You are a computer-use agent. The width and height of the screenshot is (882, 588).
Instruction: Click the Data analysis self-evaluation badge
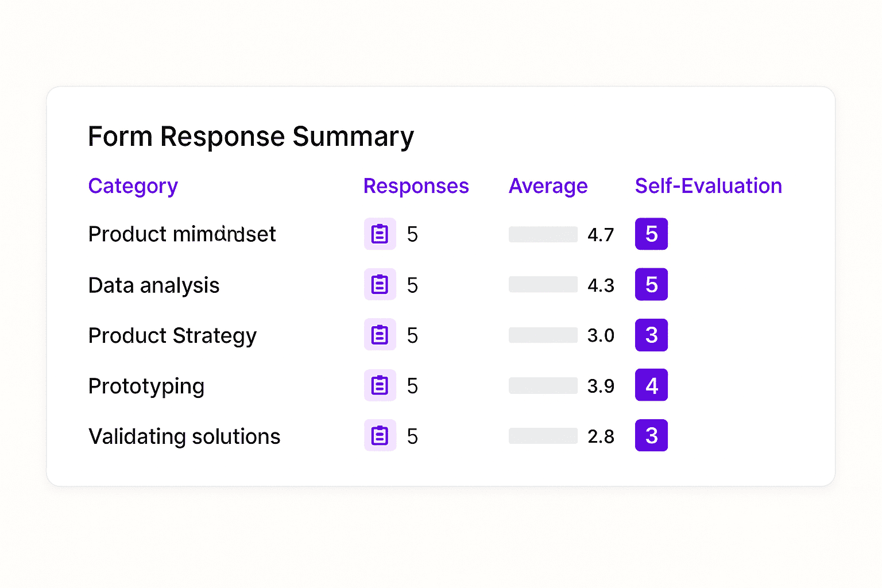click(651, 284)
